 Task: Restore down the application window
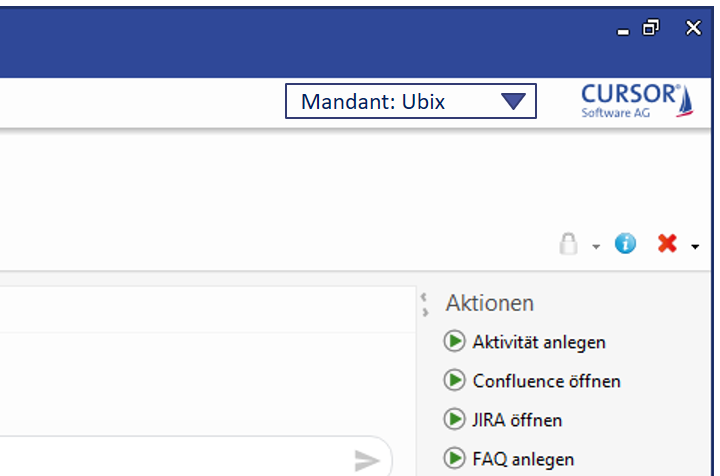[x=651, y=28]
